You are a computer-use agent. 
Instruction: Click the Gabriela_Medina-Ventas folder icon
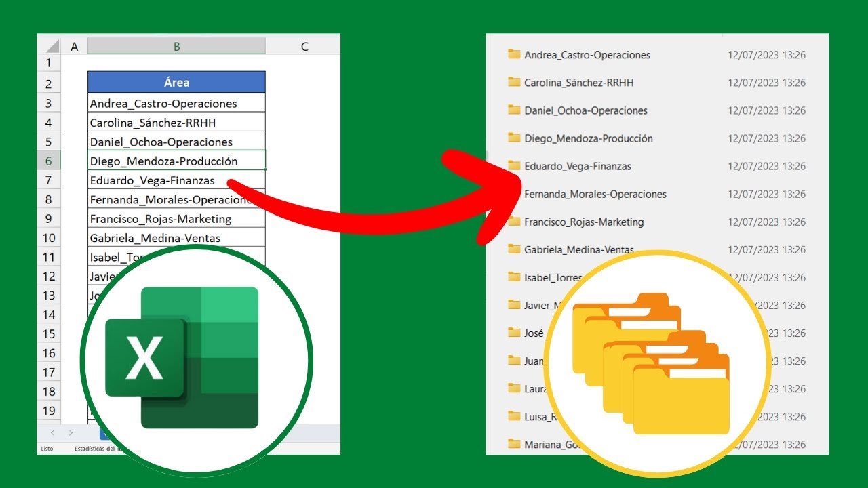(x=514, y=249)
